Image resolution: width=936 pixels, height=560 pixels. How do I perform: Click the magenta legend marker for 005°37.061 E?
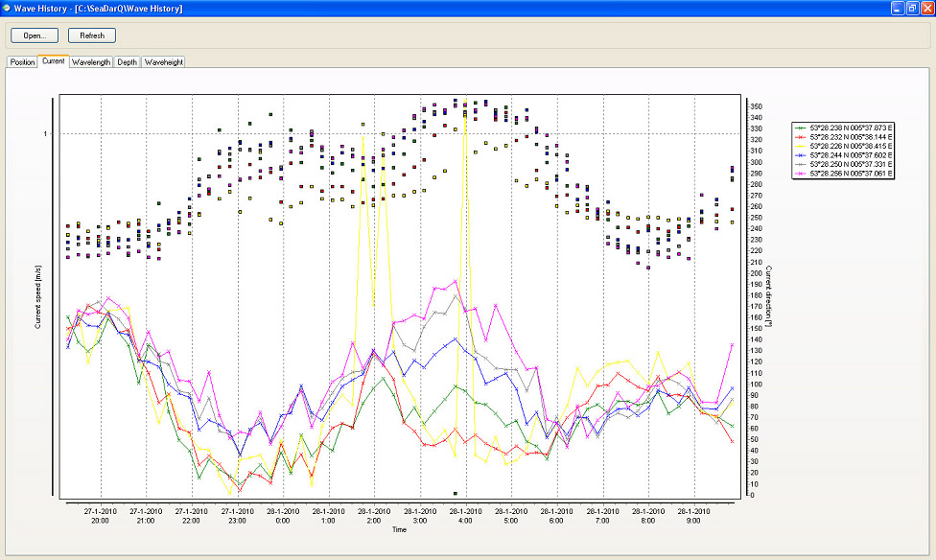click(x=802, y=174)
